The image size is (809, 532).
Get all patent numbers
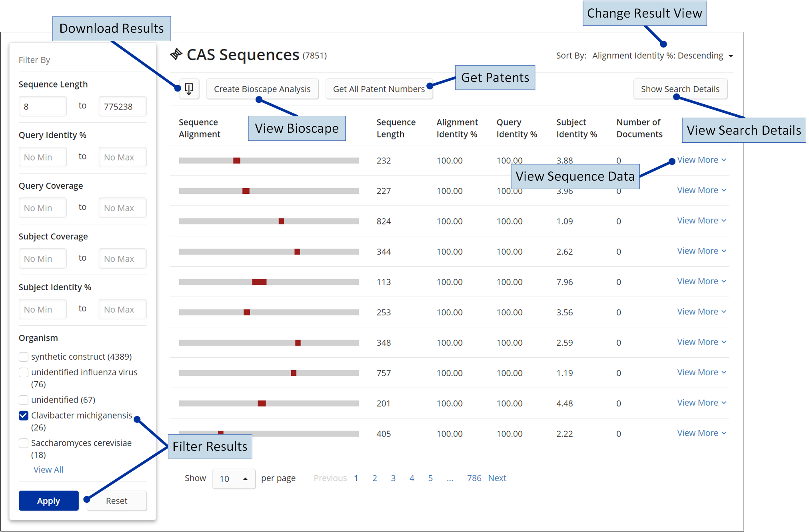click(379, 89)
